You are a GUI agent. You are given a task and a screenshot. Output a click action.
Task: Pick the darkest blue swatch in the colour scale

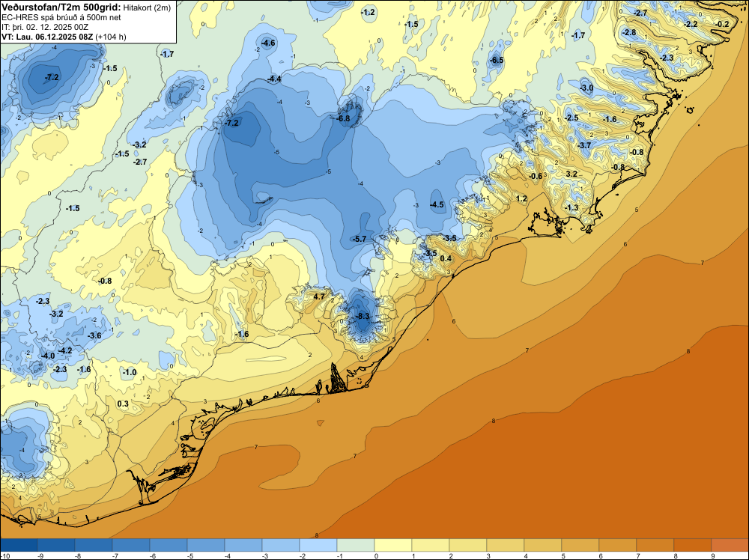[x=19, y=545]
